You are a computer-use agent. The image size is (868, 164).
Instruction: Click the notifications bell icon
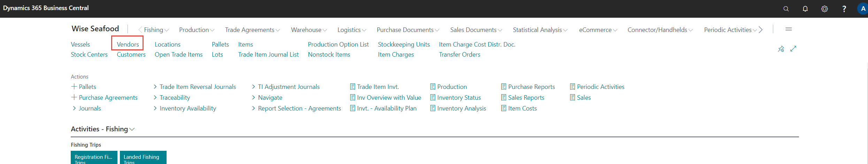805,9
